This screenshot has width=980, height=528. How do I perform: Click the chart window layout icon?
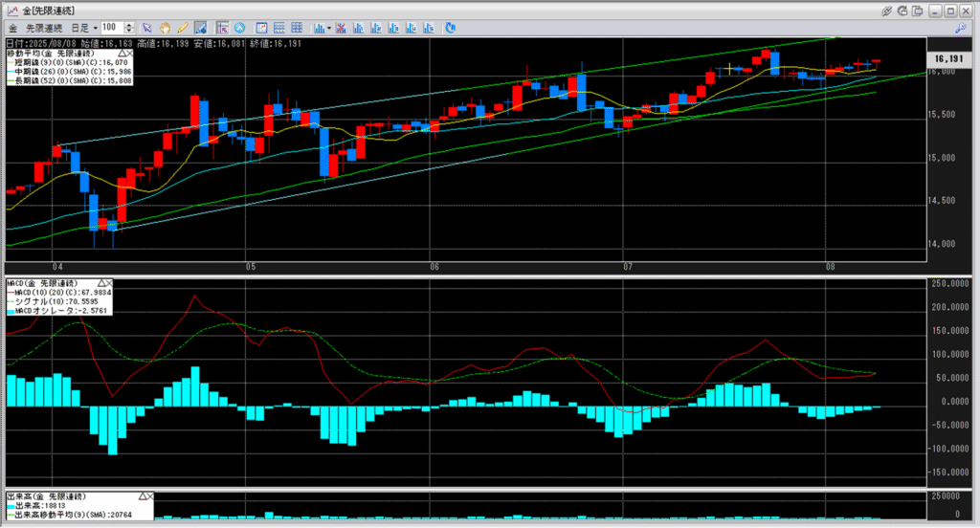[x=262, y=28]
